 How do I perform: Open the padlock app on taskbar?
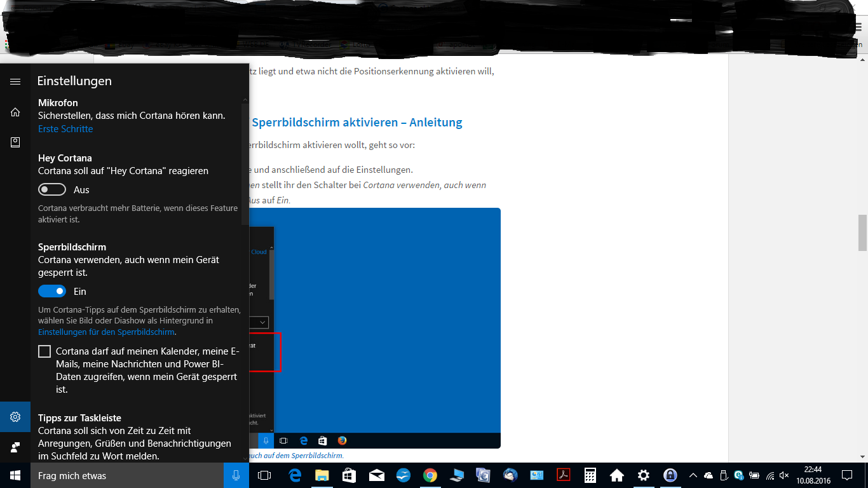[670, 475]
